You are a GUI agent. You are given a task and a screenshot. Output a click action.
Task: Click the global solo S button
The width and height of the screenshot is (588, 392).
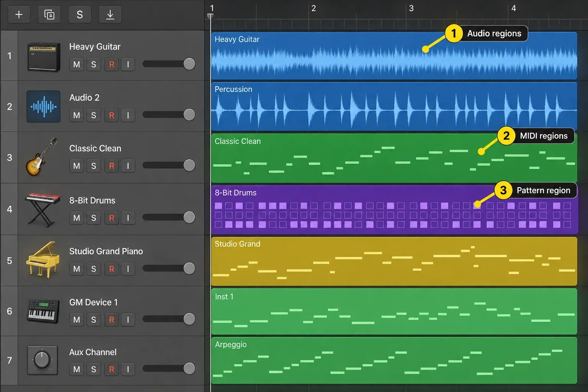80,15
